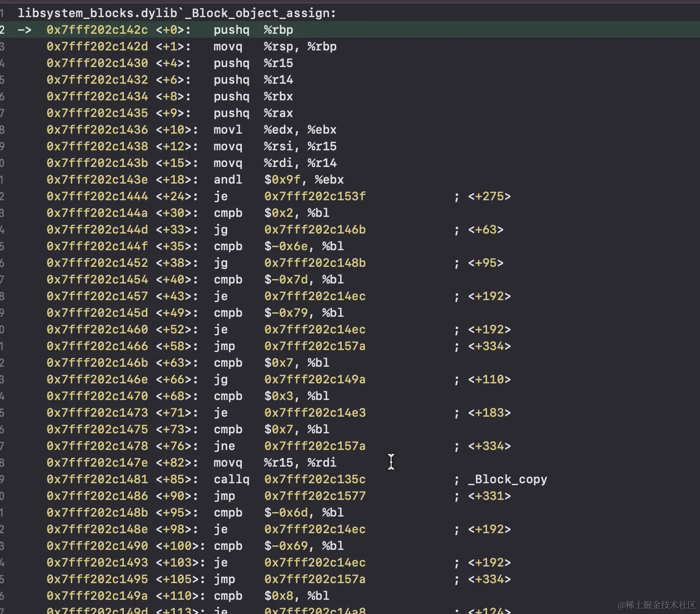Image resolution: width=700 pixels, height=614 pixels.
Task: Select movq %r15, %rdi at +82
Action: 275,463
